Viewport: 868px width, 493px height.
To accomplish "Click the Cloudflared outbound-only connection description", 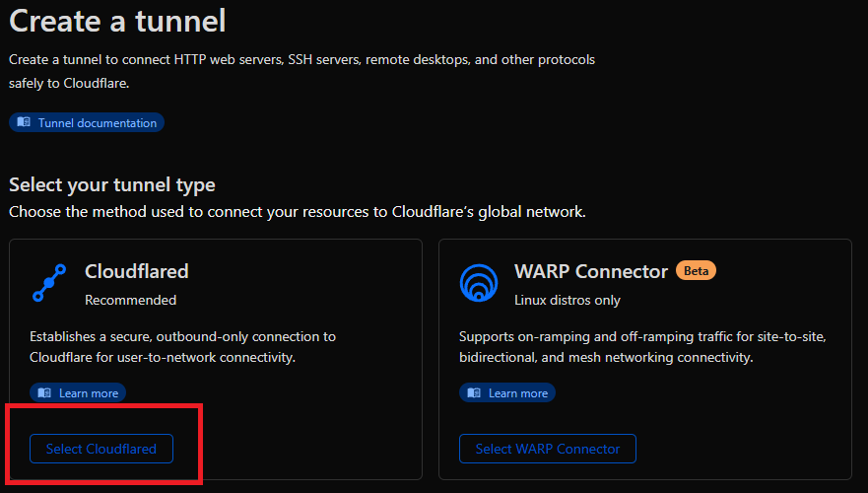I will click(x=182, y=347).
